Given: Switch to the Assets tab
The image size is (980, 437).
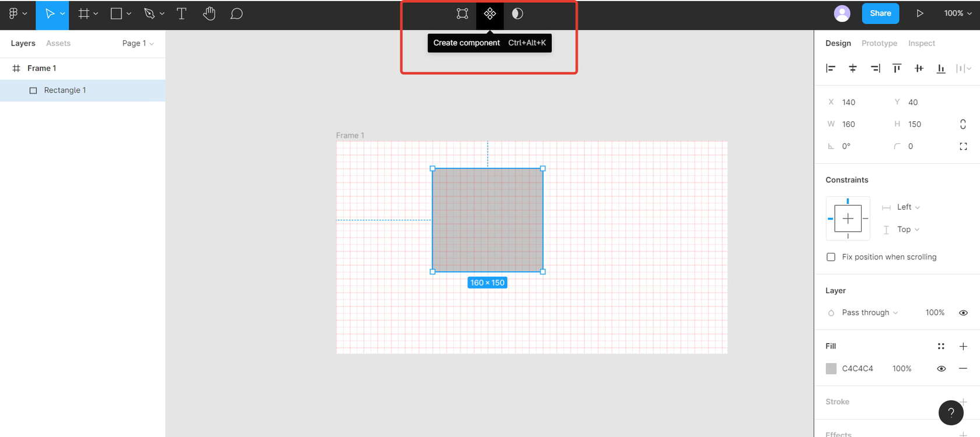Looking at the screenshot, I should click(x=58, y=43).
